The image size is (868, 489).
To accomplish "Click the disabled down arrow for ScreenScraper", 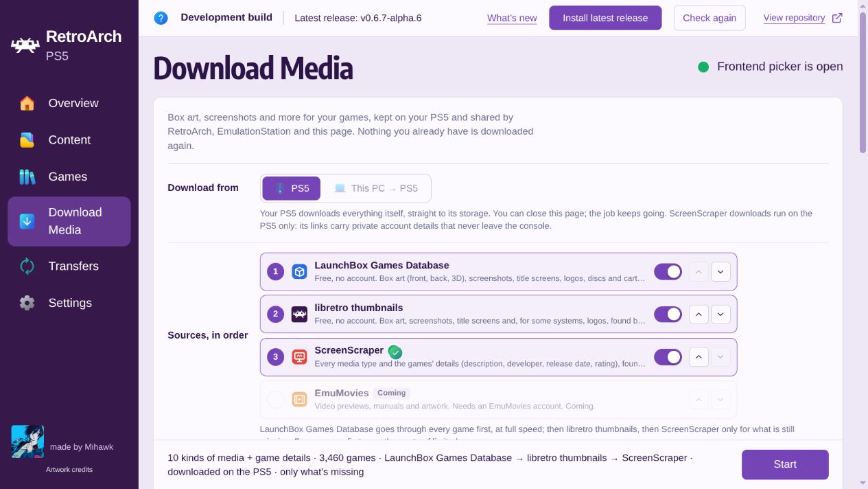I will pyautogui.click(x=720, y=357).
